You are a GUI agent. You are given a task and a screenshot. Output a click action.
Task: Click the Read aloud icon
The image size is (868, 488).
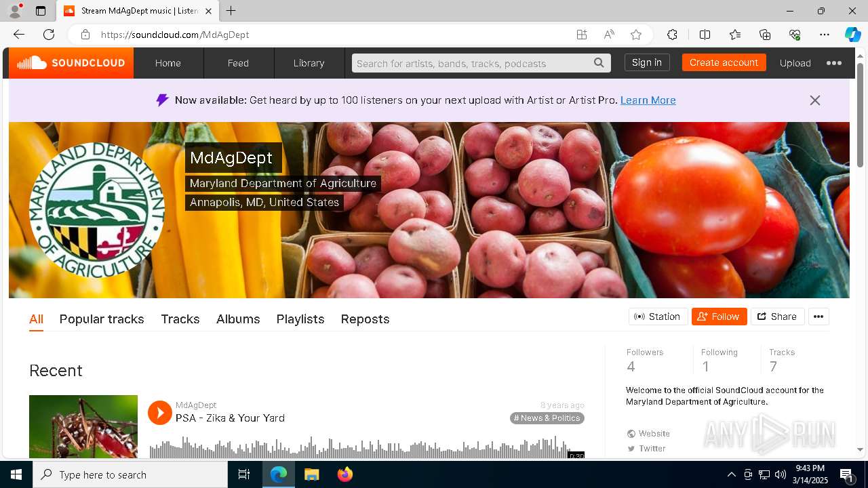[609, 35]
